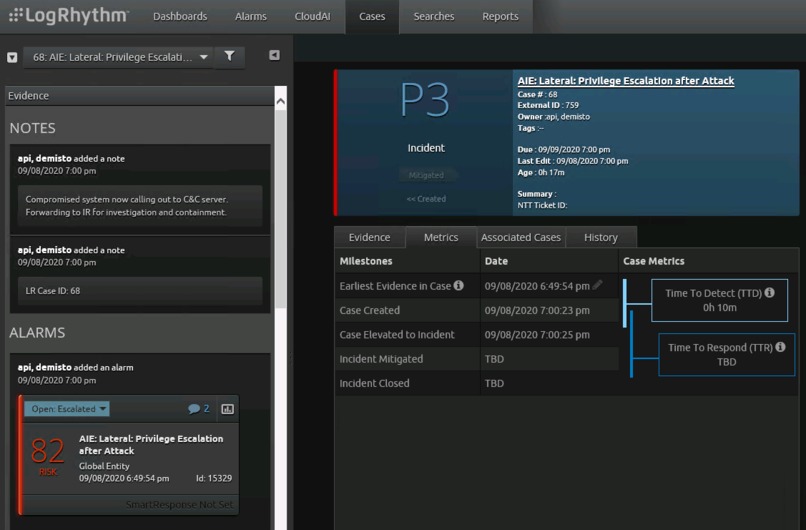Viewport: 806px width, 530px height.
Task: Open the CloudAI menu
Action: 313,16
